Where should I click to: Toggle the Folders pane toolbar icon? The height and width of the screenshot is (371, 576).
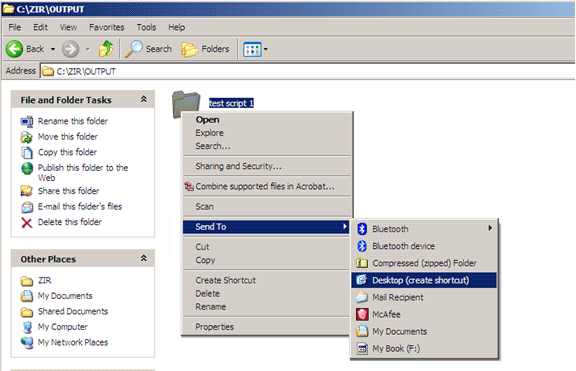pos(190,49)
